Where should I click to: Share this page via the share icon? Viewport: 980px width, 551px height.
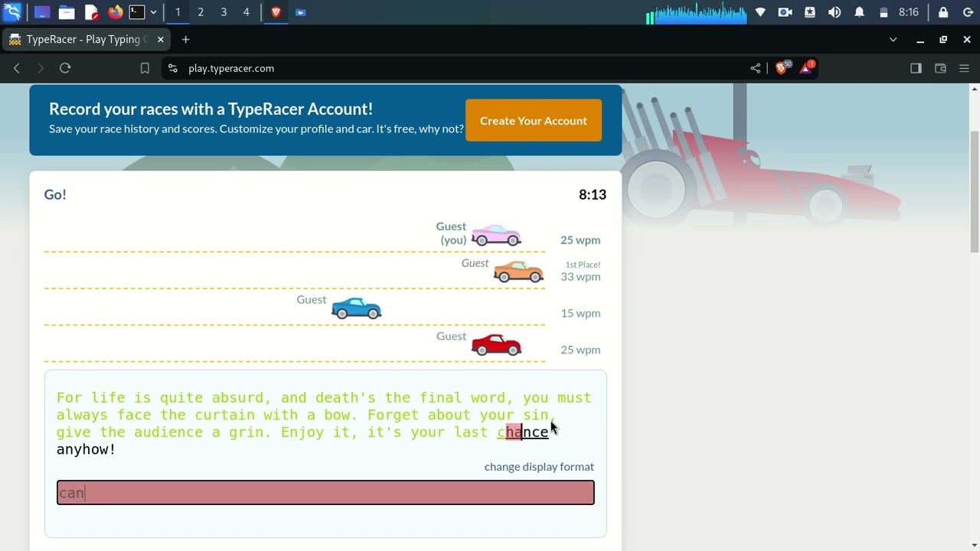click(x=756, y=68)
